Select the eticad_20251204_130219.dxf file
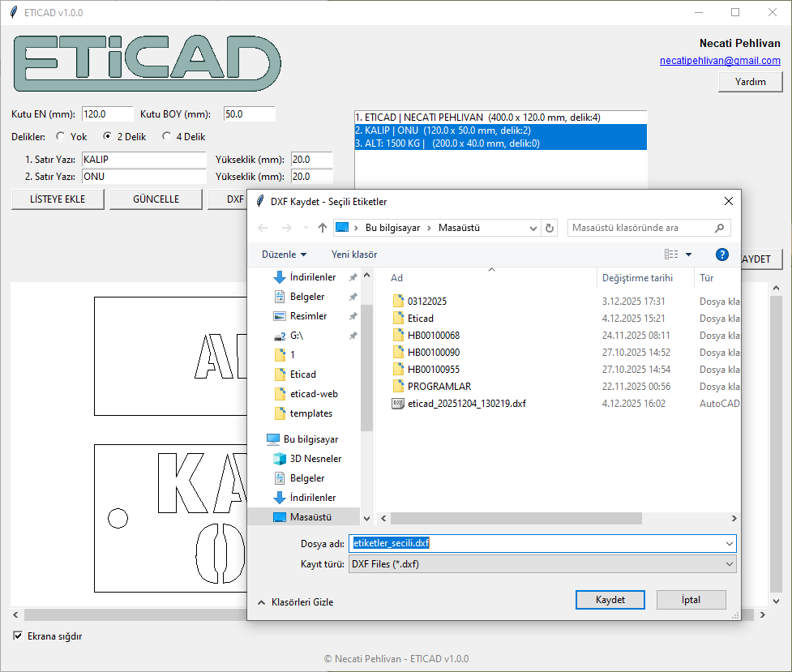 click(466, 403)
